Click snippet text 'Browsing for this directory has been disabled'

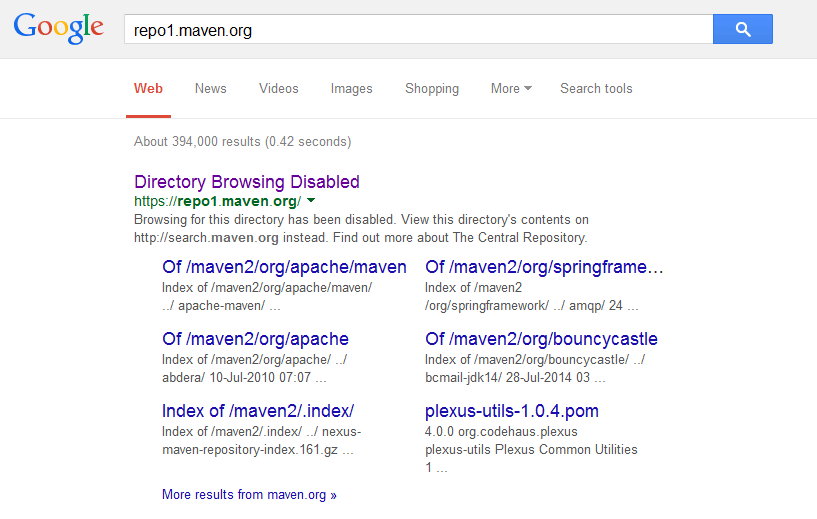coord(264,219)
